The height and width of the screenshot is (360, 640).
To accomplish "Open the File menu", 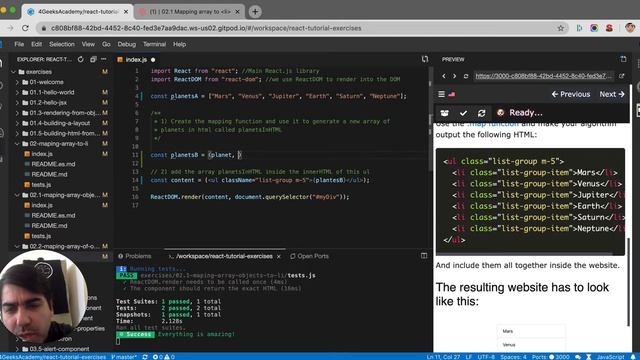I will coord(19,44).
